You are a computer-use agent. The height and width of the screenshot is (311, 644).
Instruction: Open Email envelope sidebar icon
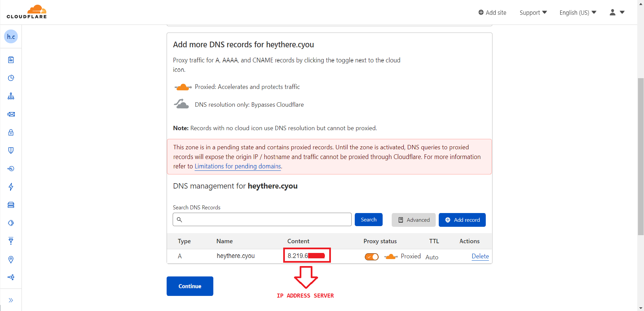point(11,114)
